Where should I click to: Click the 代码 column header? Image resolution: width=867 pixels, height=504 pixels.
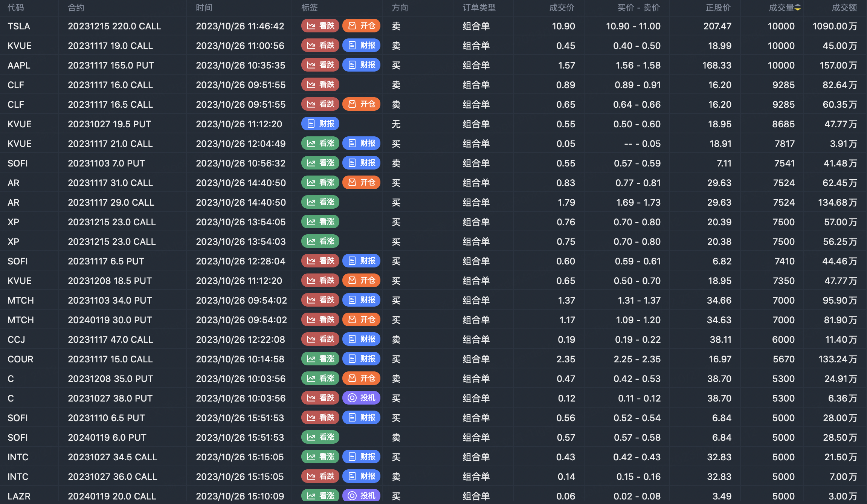click(x=15, y=8)
